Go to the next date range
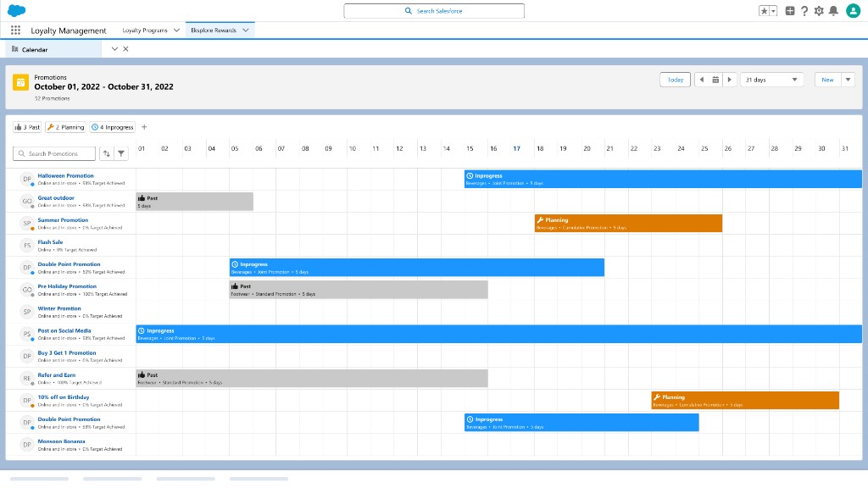Viewport: 868px width, 488px height. 730,80
